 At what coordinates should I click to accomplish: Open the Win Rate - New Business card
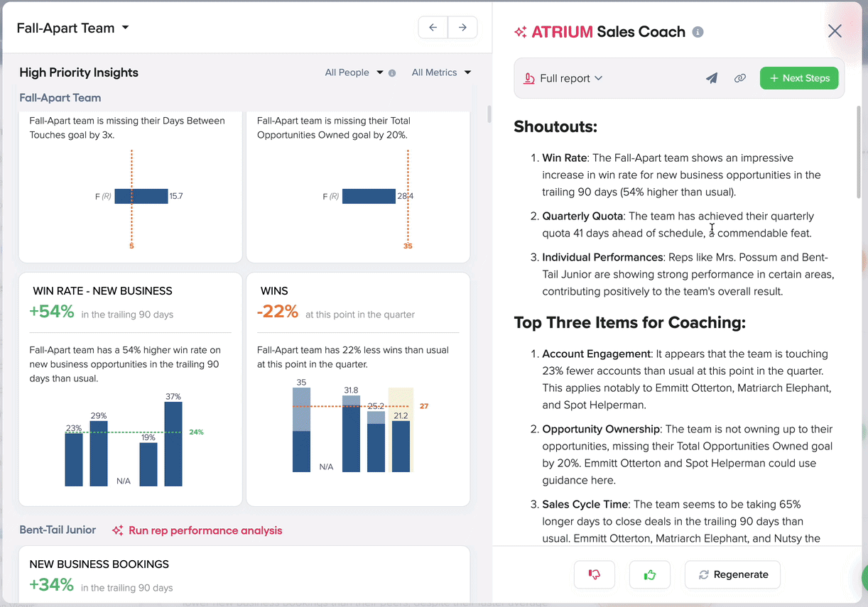click(130, 389)
